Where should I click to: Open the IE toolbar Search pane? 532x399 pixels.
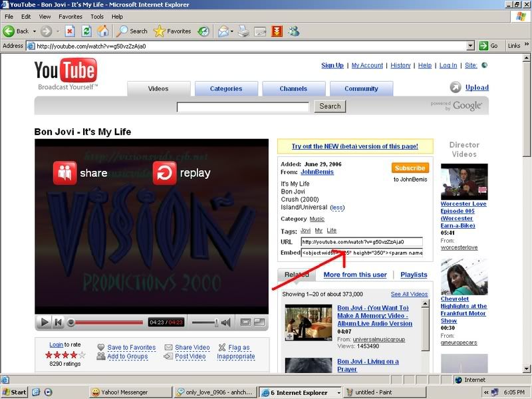(132, 31)
